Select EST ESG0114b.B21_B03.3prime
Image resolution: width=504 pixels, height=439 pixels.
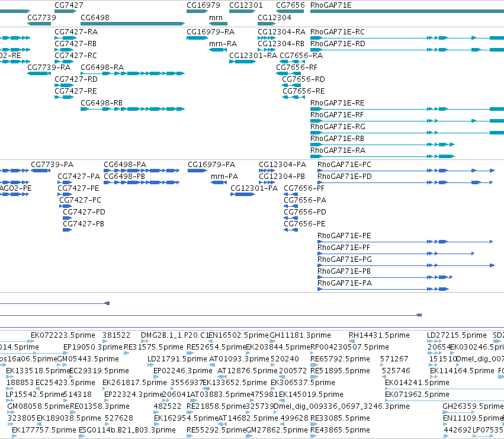tap(127, 430)
